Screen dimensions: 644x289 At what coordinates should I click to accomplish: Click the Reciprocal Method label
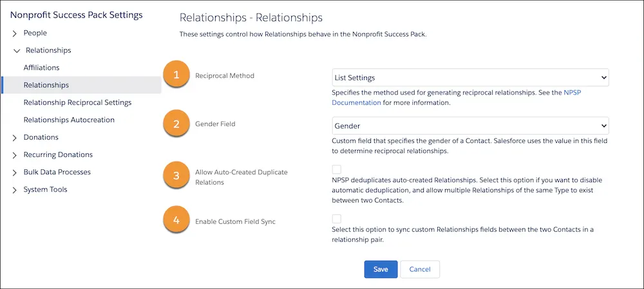(x=225, y=75)
